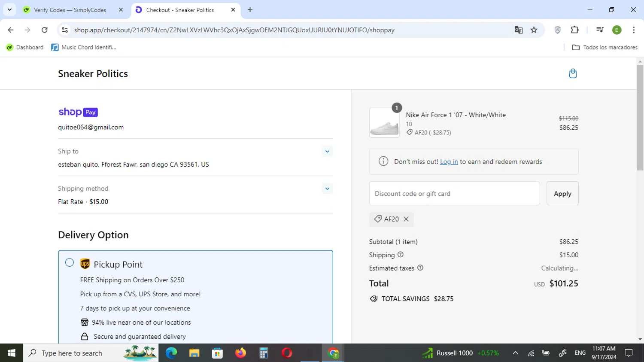644x362 pixels.
Task: Close the Checkout tab
Action: click(233, 9)
